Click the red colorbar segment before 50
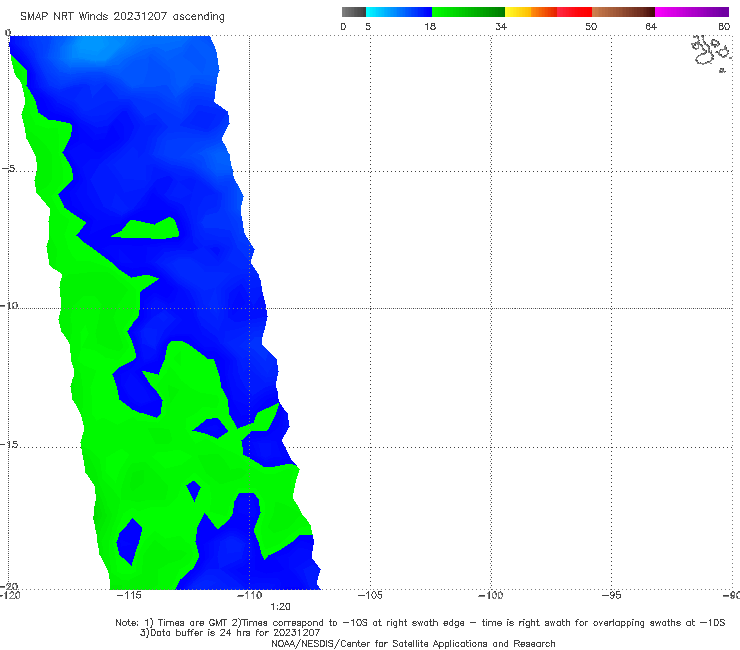Screen dimensions: 740x650 coord(574,12)
